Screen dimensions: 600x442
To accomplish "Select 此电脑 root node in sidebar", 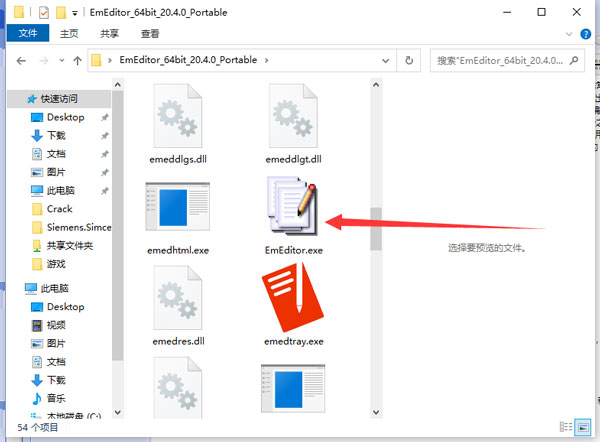I will tap(54, 288).
